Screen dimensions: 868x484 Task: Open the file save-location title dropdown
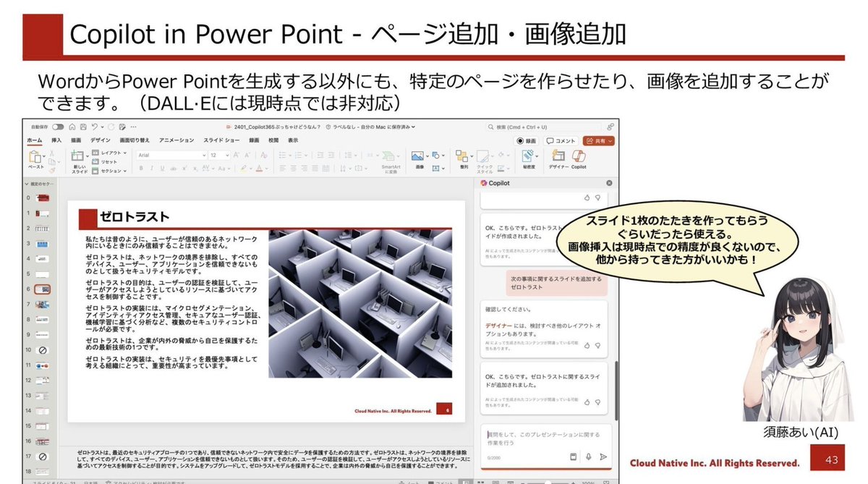(414, 127)
